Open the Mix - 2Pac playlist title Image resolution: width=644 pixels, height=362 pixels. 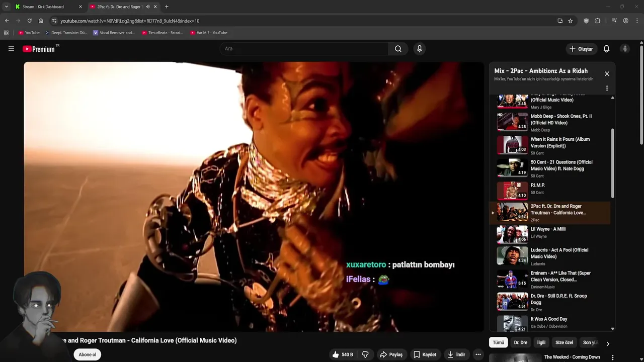point(541,71)
